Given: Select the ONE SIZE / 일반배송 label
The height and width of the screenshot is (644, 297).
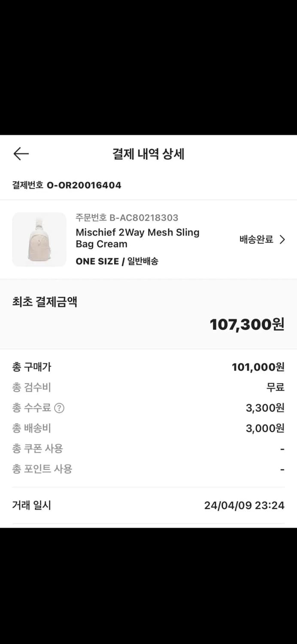Looking at the screenshot, I should pyautogui.click(x=117, y=261).
